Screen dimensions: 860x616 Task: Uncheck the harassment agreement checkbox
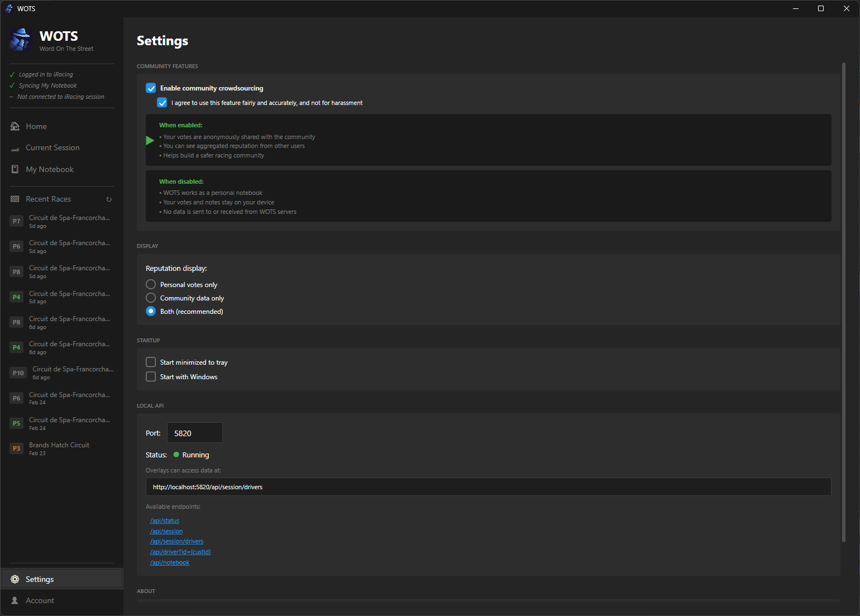pyautogui.click(x=162, y=102)
